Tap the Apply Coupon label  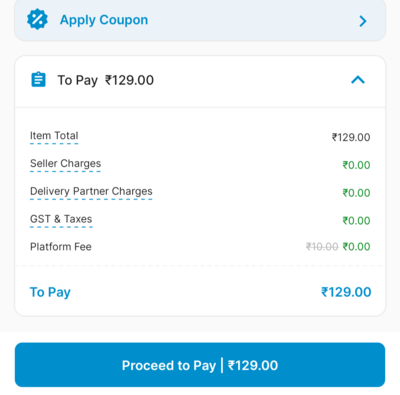pos(104,20)
